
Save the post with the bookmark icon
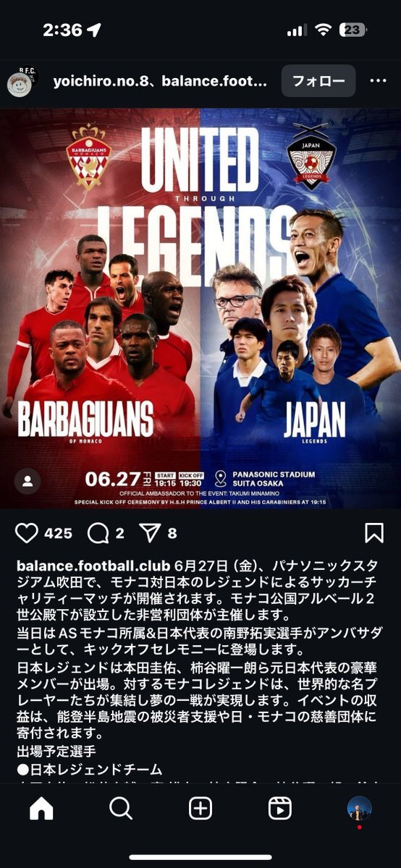[373, 534]
